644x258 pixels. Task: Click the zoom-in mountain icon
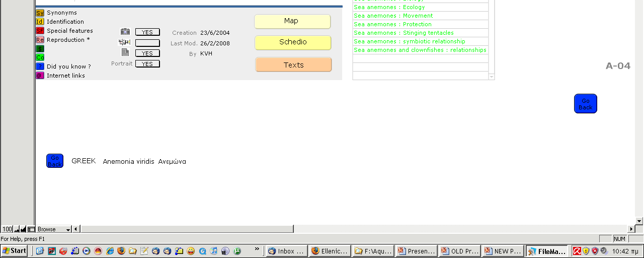point(23,229)
